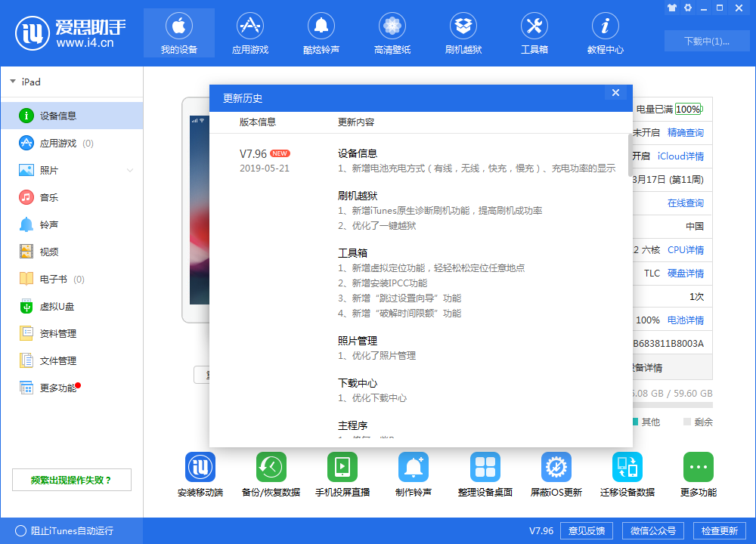This screenshot has height=544, width=756.
Task: Click the 在线查询 link
Action: click(x=685, y=202)
